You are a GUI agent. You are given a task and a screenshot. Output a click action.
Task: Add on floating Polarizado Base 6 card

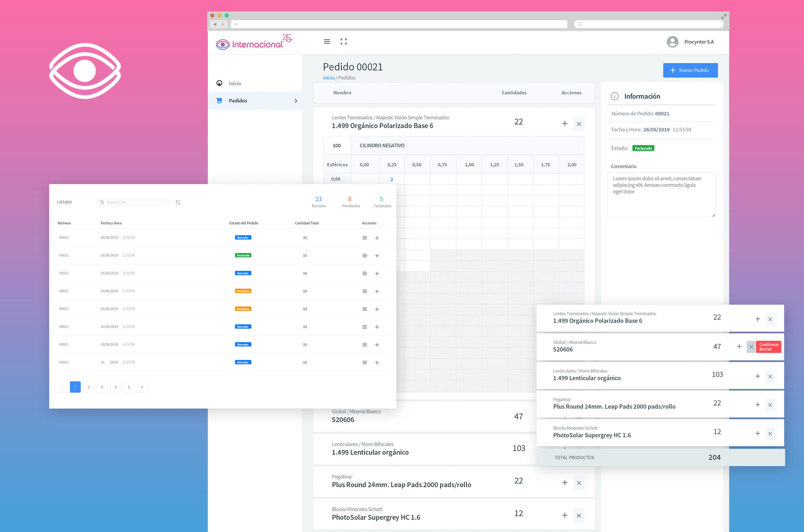coord(757,319)
